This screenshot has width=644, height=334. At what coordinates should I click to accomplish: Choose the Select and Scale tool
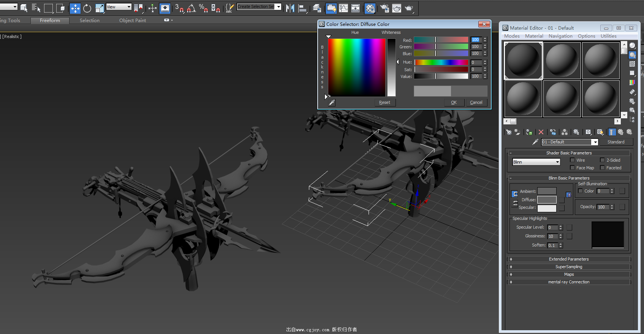tap(100, 8)
